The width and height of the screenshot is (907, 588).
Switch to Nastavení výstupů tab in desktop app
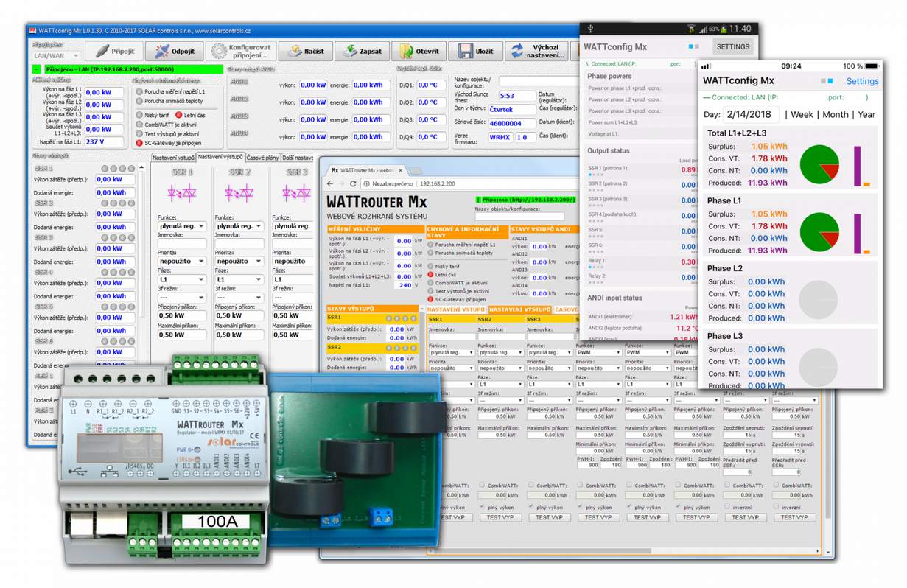pos(220,157)
